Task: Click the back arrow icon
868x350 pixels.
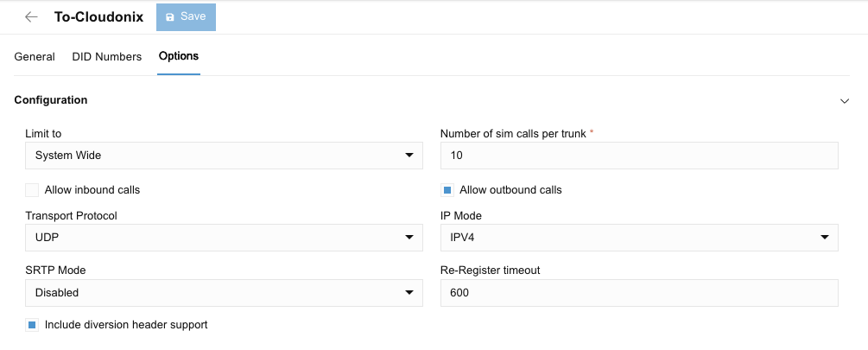Action: [32, 17]
